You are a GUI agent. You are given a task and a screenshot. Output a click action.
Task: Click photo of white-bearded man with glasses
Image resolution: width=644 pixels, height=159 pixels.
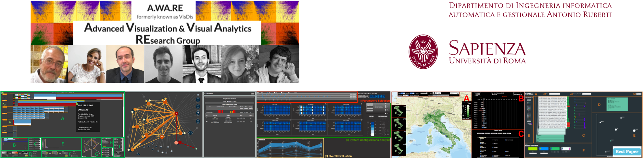[x=49, y=64]
